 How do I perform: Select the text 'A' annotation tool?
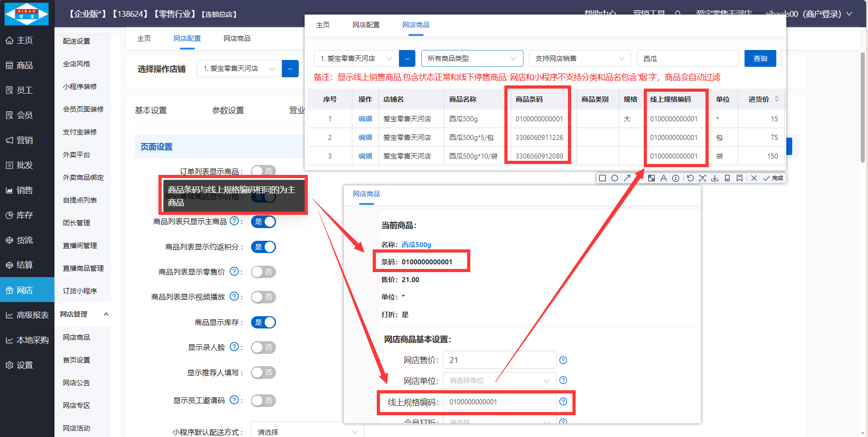click(x=664, y=178)
